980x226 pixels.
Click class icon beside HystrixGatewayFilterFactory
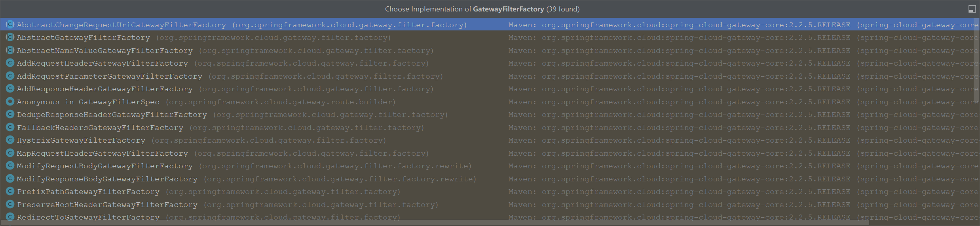10,140
